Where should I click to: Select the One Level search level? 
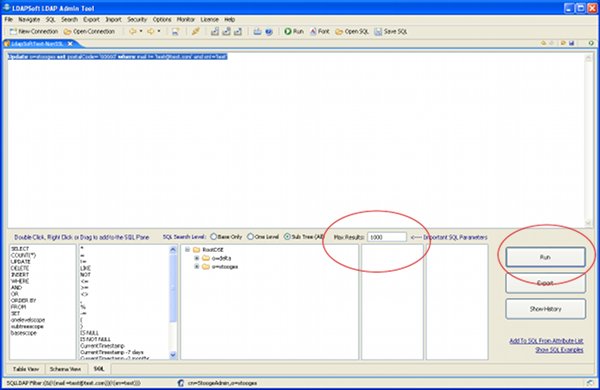tap(250, 237)
